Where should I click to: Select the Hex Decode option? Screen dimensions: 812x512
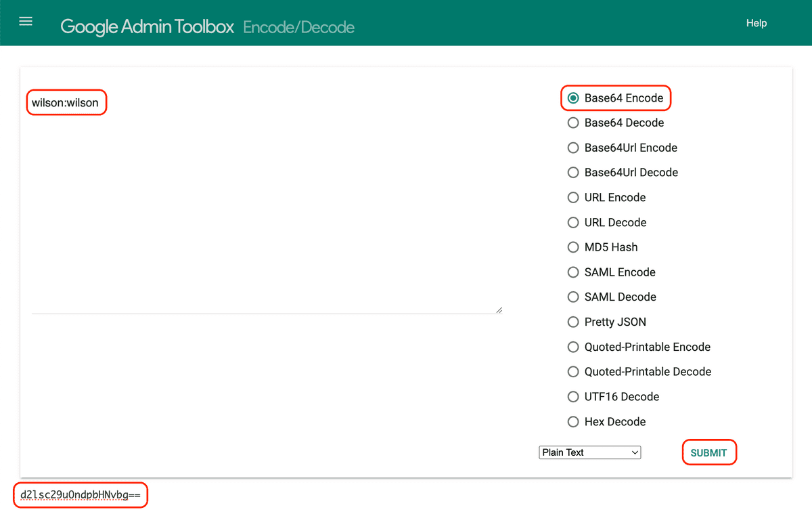coord(573,421)
